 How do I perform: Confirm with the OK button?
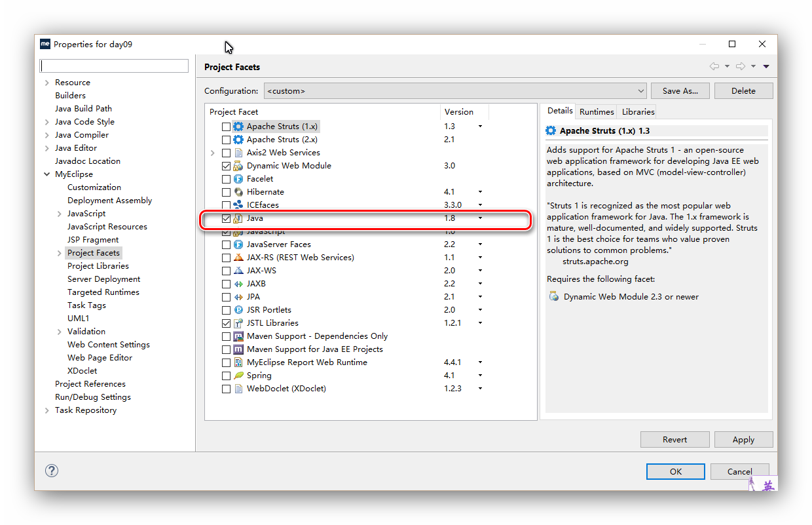tap(676, 471)
